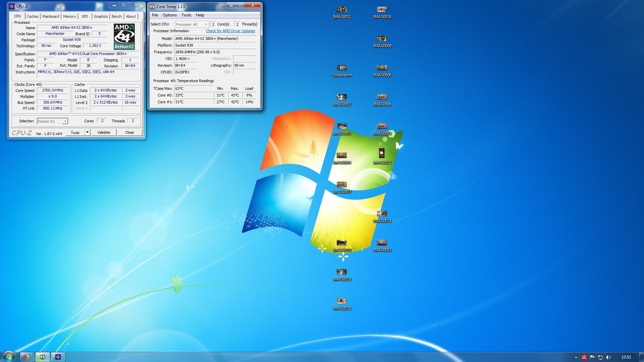Click the AMD Athlon 64 X2 logo

124,37
